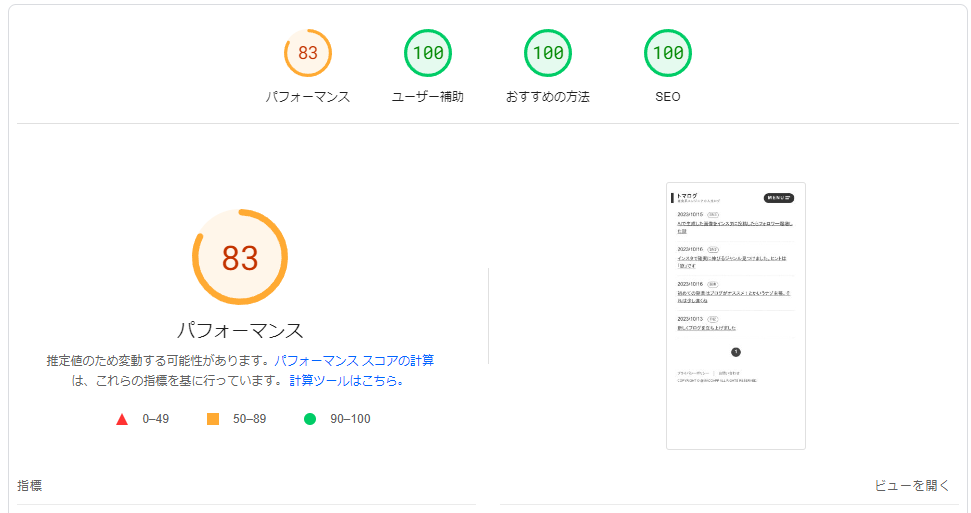Click the 指標 section heading
The image size is (971, 513).
[x=30, y=486]
